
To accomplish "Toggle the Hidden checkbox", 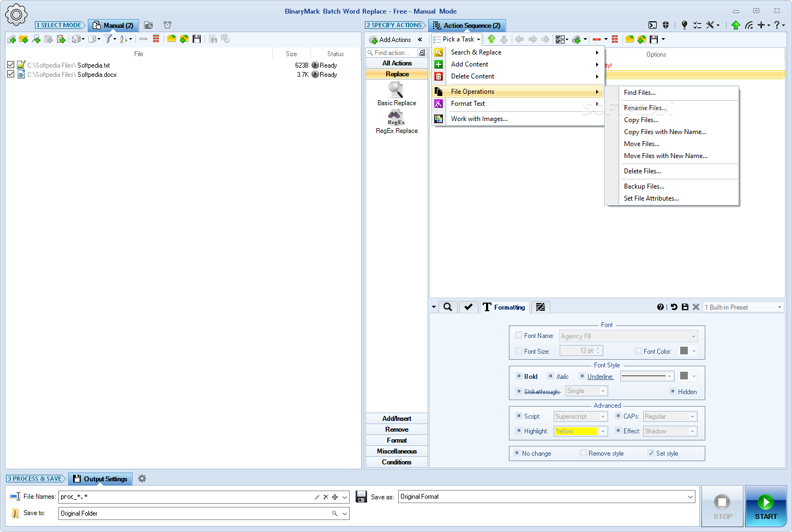I will (673, 391).
